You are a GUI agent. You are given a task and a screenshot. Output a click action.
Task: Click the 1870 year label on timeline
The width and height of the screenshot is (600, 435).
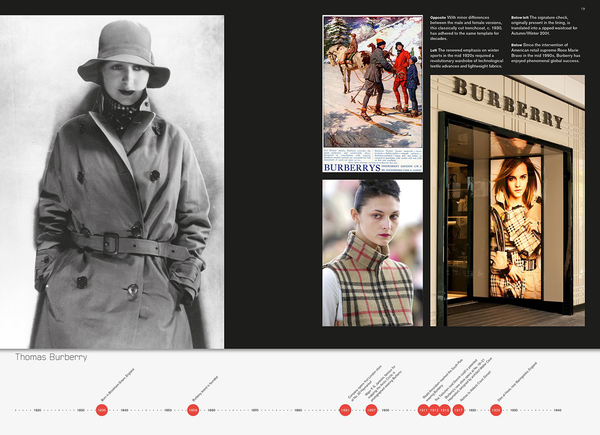coord(255,410)
